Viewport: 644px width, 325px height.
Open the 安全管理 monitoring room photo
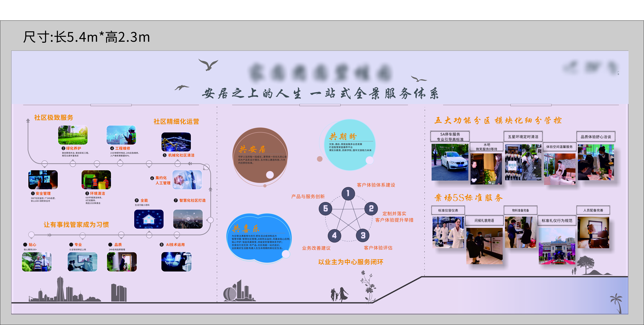tap(43, 180)
